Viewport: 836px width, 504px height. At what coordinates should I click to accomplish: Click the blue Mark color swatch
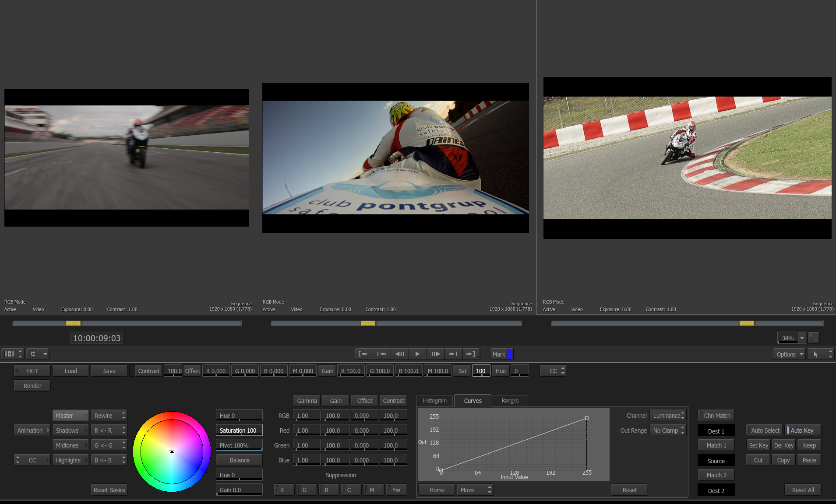[x=510, y=354]
